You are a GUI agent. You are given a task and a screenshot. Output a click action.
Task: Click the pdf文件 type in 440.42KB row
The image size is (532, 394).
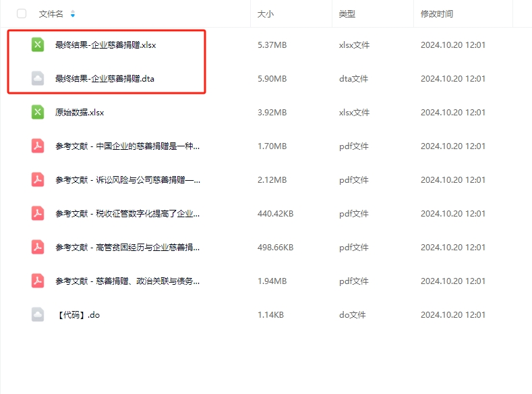tap(353, 214)
